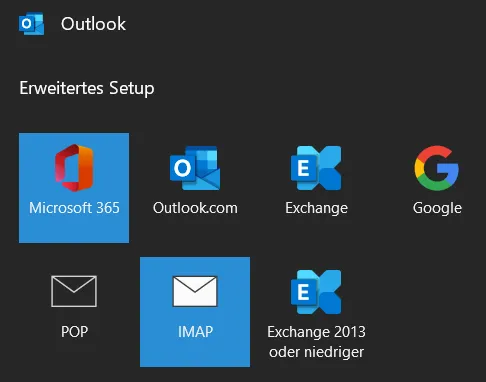Select the IMAP account tile
486x382 pixels.
(195, 312)
